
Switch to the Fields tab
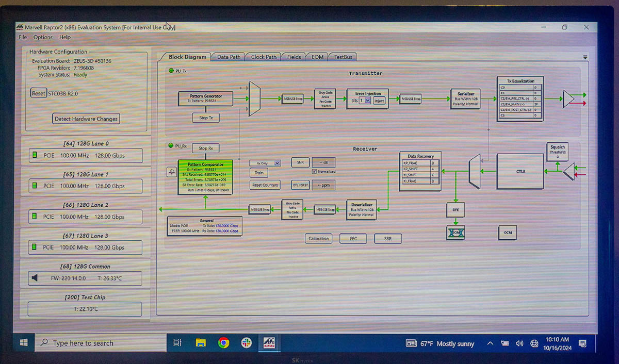[294, 57]
